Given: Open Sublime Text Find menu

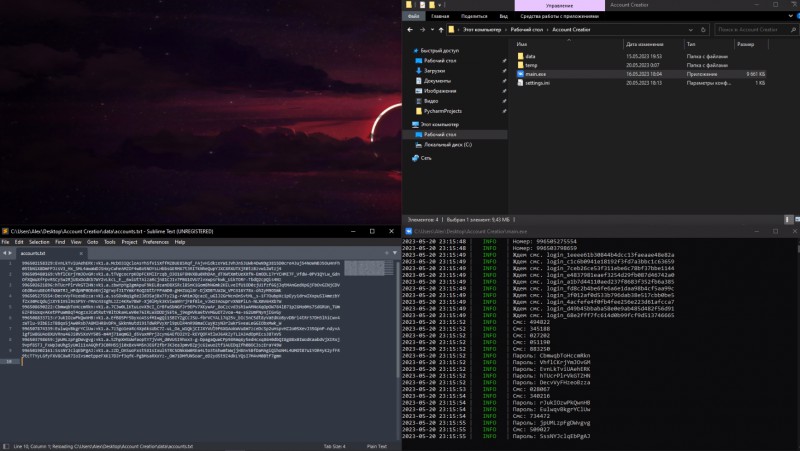Looking at the screenshot, I should 60,242.
